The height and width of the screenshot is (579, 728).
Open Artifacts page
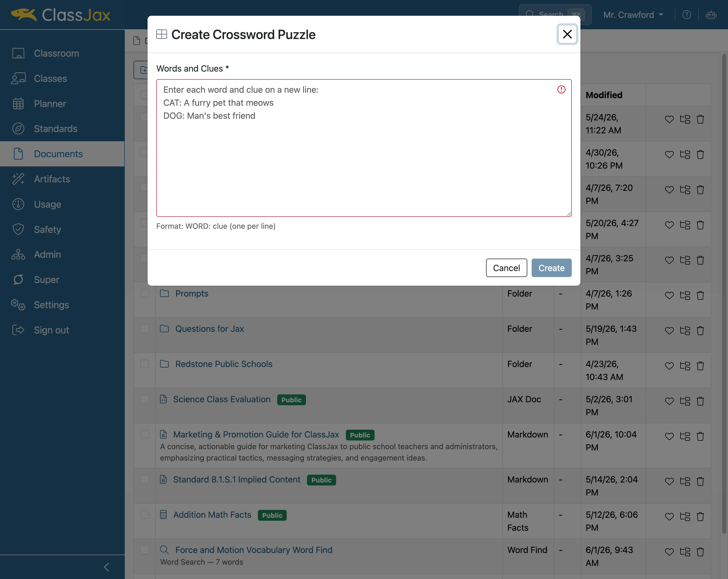click(x=62, y=179)
